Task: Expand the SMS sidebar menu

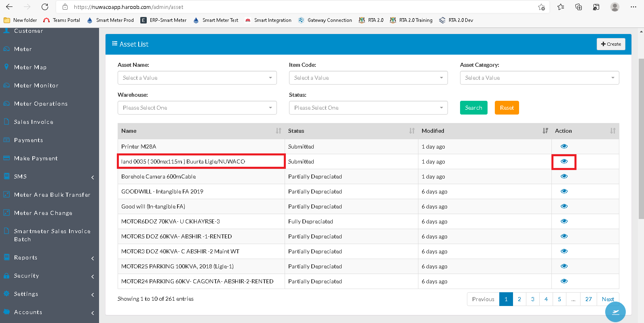Action: coord(49,176)
